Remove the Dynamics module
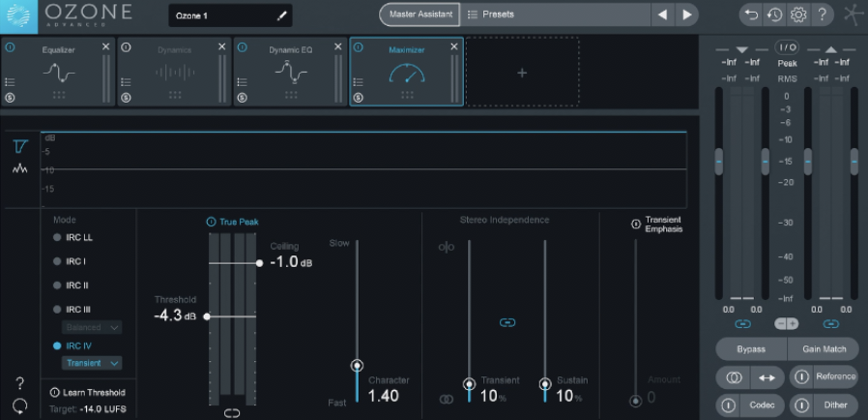Screen dimensions: 868x420 pyautogui.click(x=222, y=46)
